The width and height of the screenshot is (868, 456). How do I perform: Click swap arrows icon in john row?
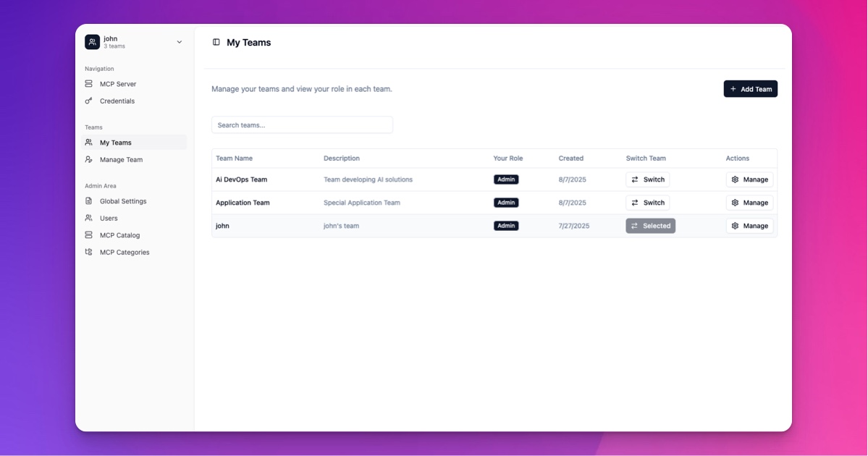tap(635, 226)
